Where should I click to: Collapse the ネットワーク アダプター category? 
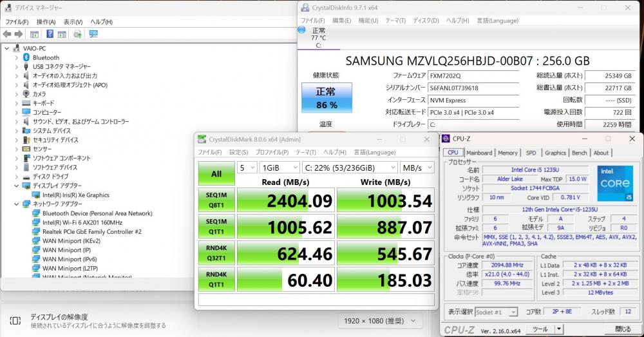17,204
